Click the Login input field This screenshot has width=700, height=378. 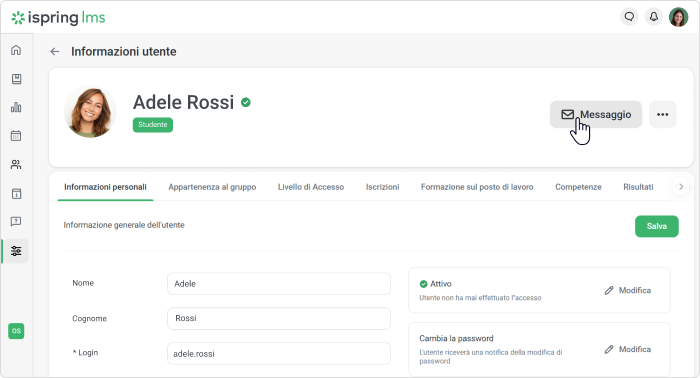[x=279, y=353]
